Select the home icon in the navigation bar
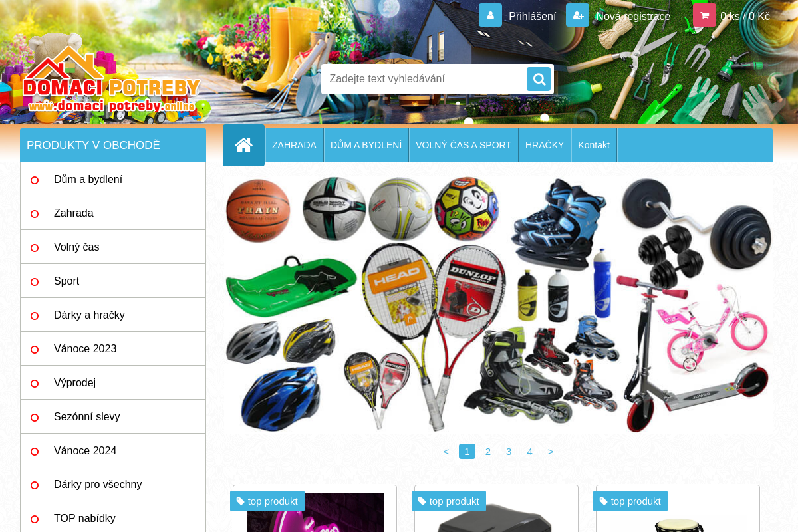The image size is (798, 532). pyautogui.click(x=243, y=144)
